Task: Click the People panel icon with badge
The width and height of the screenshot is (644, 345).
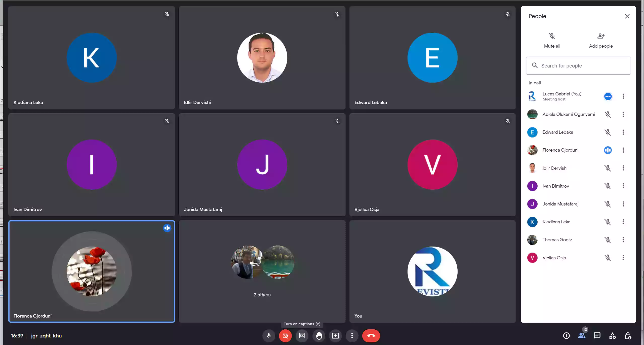Action: pyautogui.click(x=582, y=336)
